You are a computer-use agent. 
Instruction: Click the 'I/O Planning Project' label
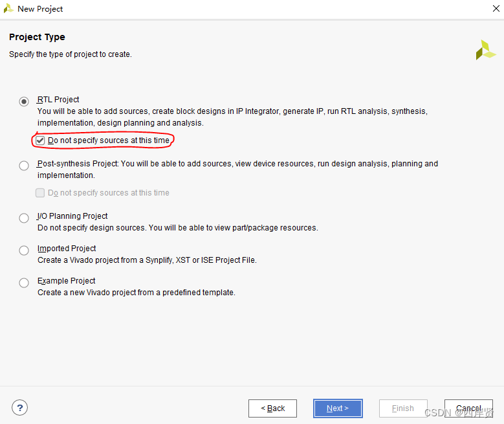(72, 216)
